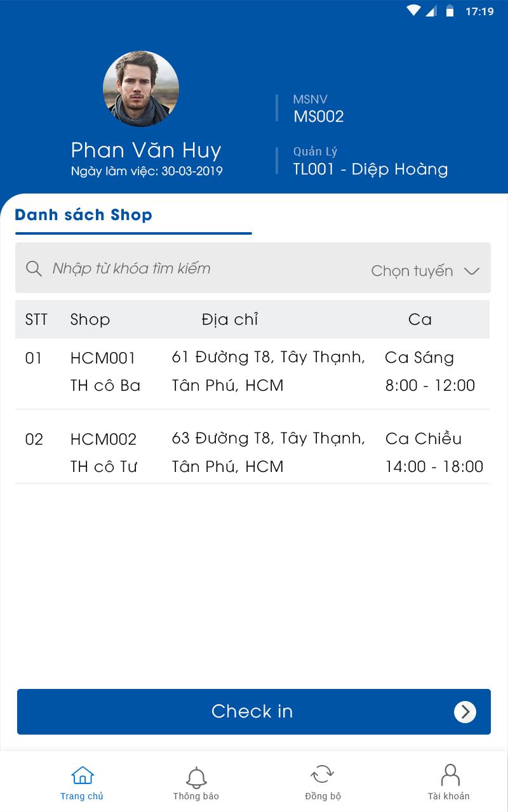508x812 pixels.
Task: Tap the battery status icon
Action: 450,11
